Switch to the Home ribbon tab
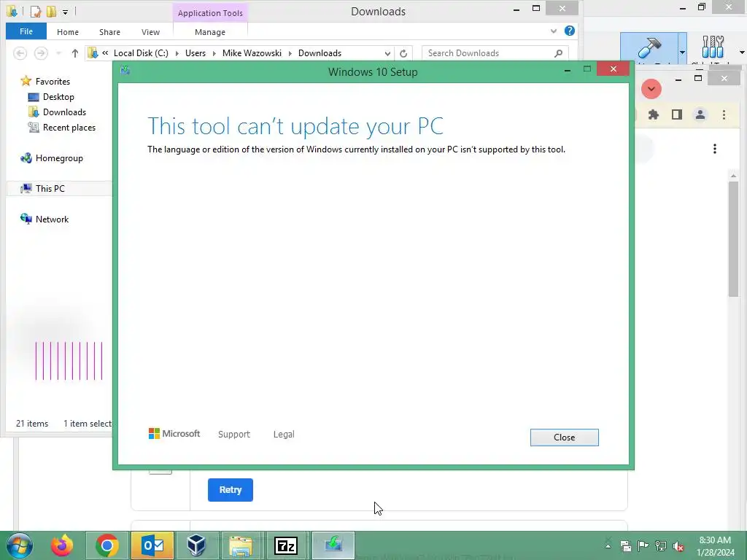The height and width of the screenshot is (560, 747). [x=68, y=32]
